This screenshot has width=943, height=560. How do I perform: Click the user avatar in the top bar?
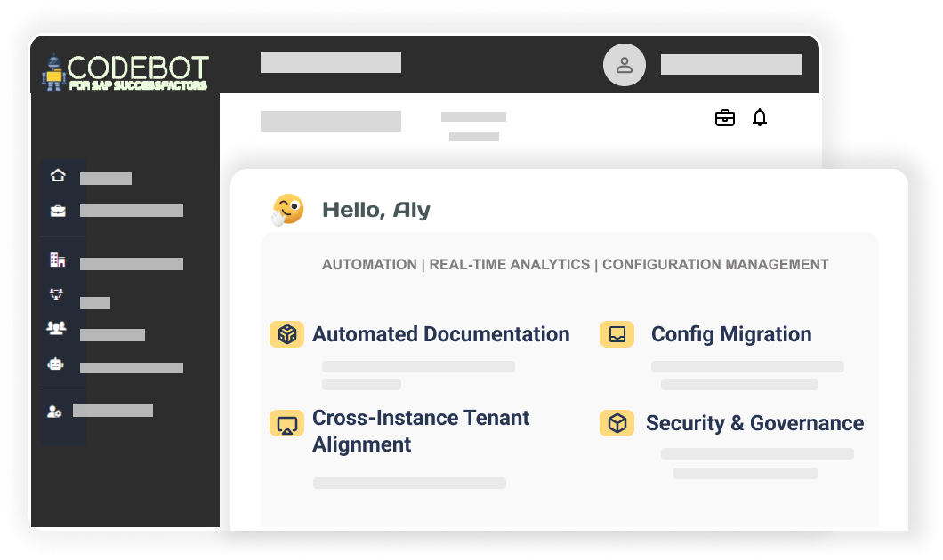(x=625, y=65)
